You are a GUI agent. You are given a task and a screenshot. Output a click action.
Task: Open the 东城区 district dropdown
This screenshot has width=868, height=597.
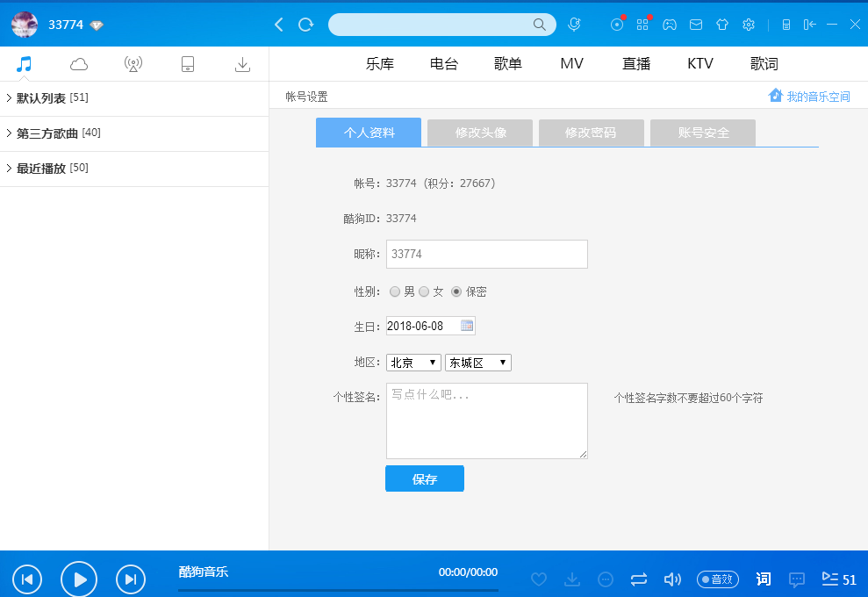point(478,363)
